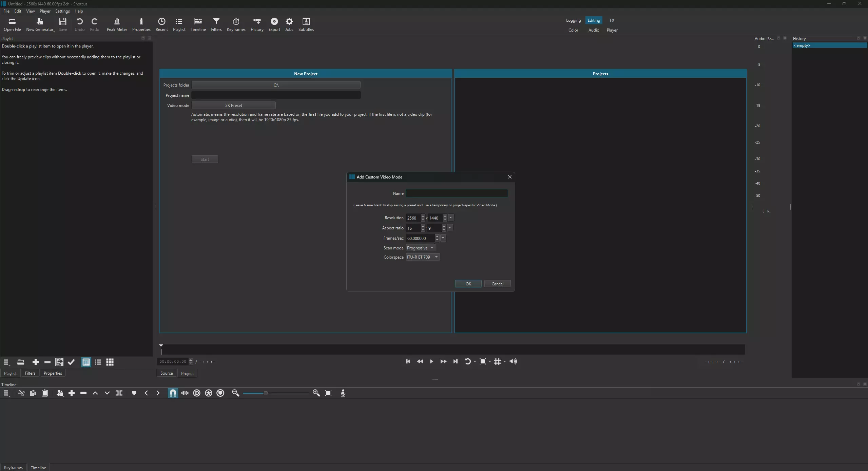Toggle timeline snapping magnet button

[x=173, y=393]
